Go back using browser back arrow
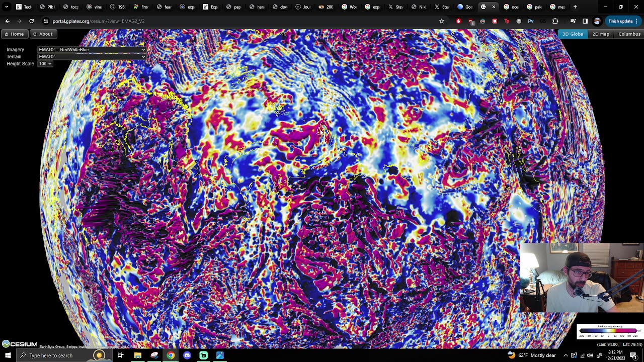 pyautogui.click(x=7, y=21)
